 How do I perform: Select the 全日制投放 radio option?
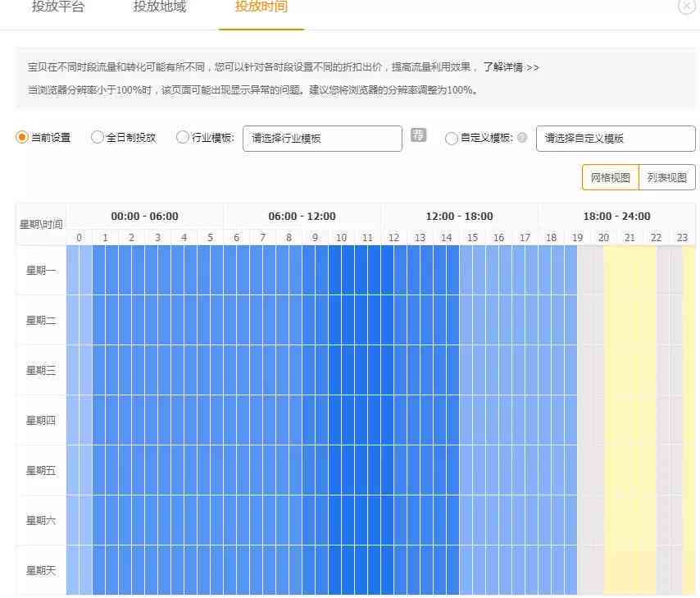[x=97, y=137]
